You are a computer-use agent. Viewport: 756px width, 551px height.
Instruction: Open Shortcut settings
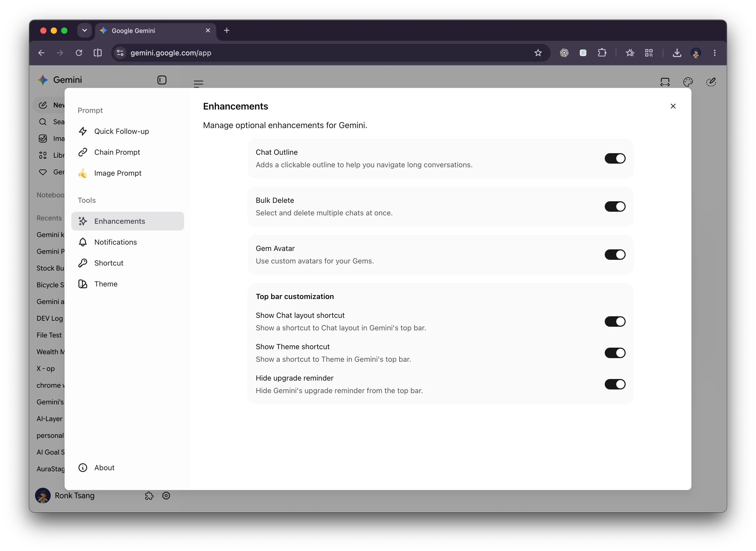point(128,263)
